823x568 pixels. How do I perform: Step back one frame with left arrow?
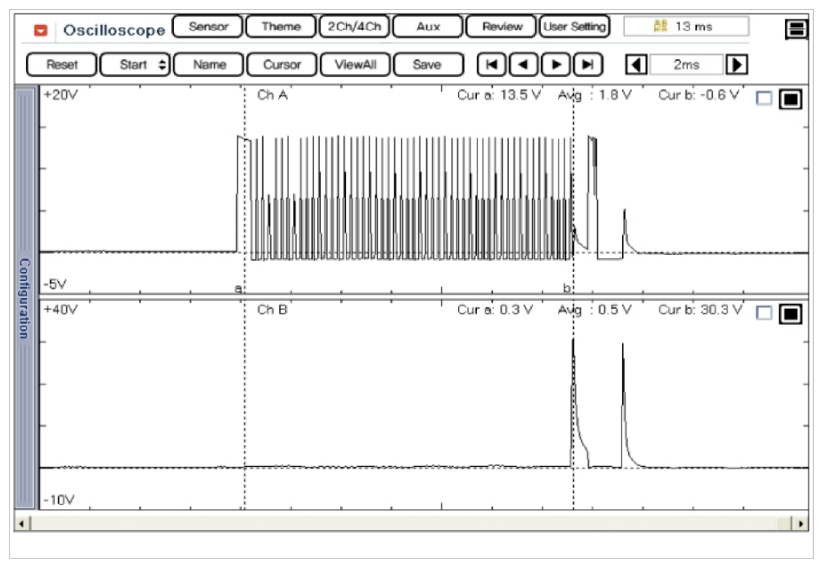click(523, 65)
